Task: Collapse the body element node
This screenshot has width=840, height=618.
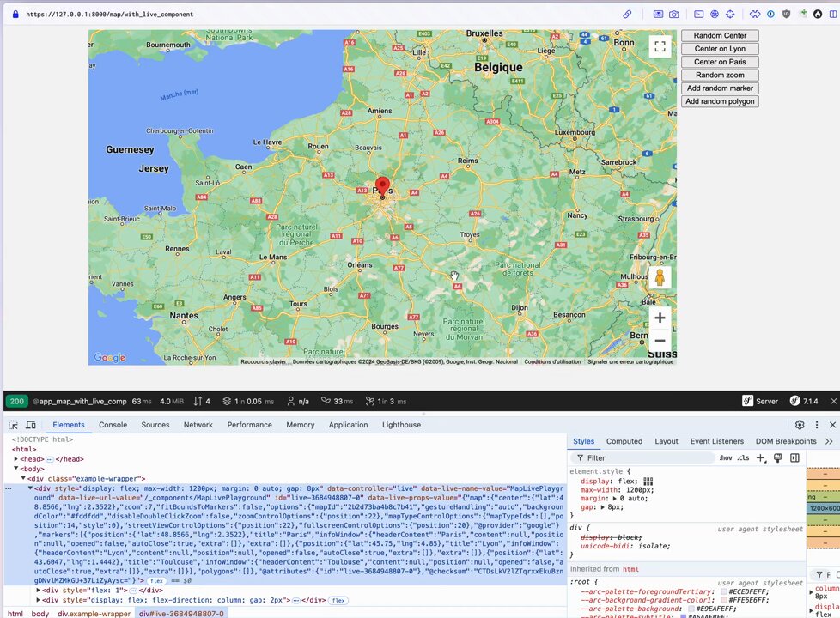Action: [x=15, y=469]
